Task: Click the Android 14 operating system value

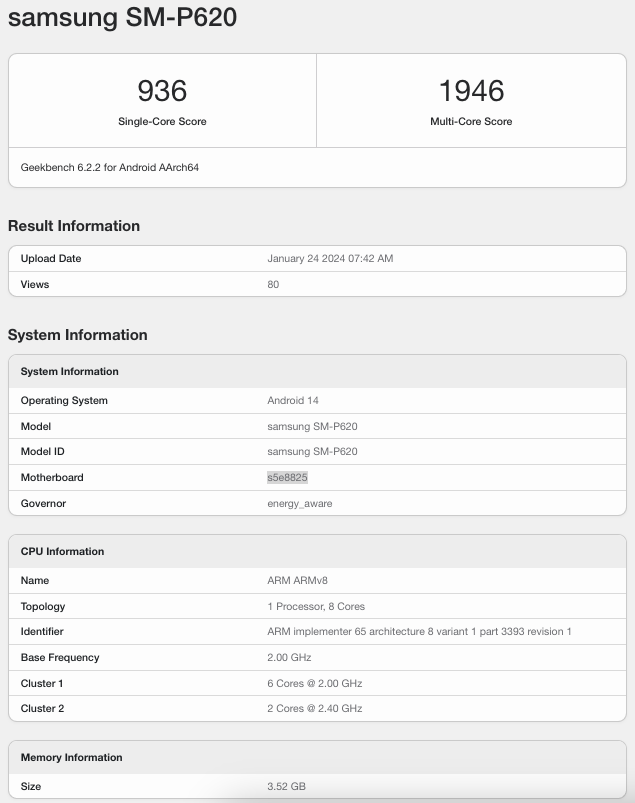Action: coord(293,400)
